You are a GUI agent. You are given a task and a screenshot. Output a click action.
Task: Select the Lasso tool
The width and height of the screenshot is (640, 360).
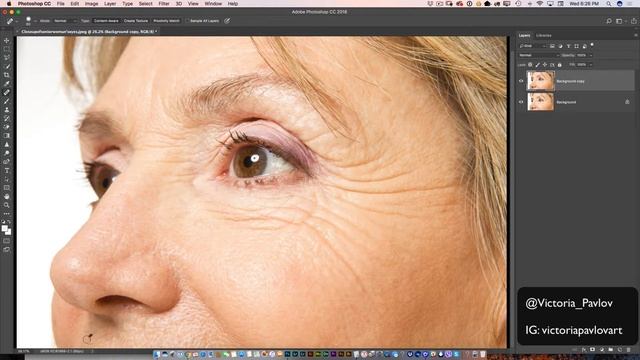coord(7,58)
